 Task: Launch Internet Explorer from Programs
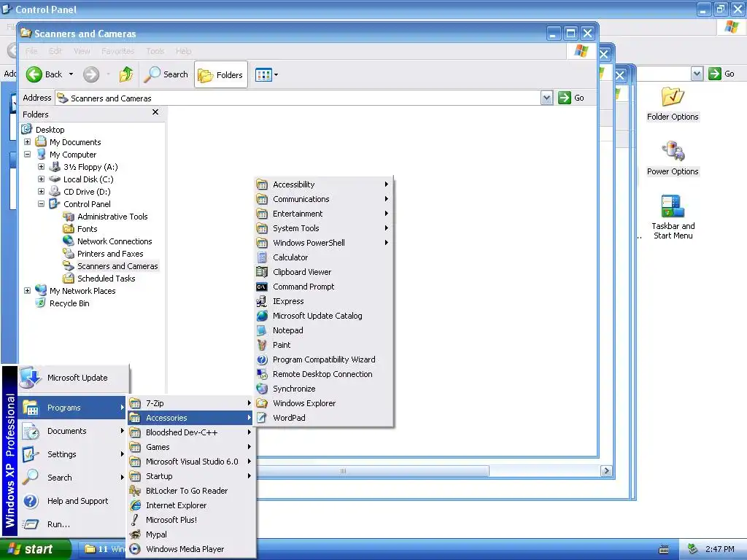190,505
